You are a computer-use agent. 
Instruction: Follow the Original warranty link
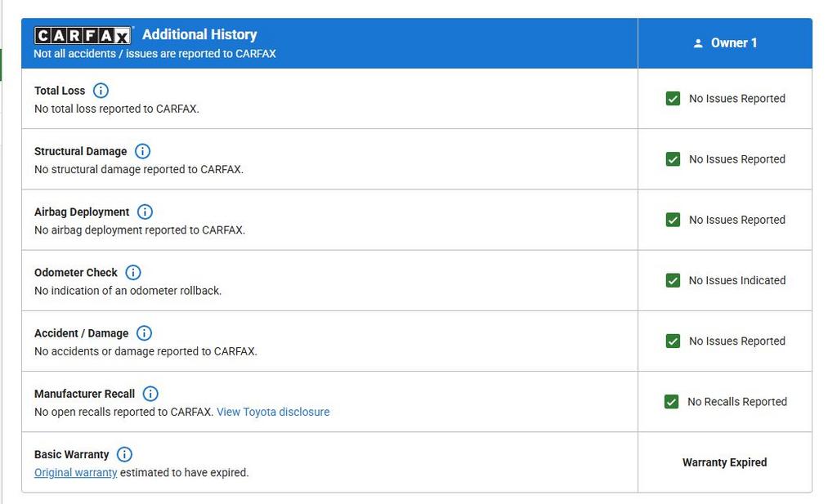click(75, 472)
